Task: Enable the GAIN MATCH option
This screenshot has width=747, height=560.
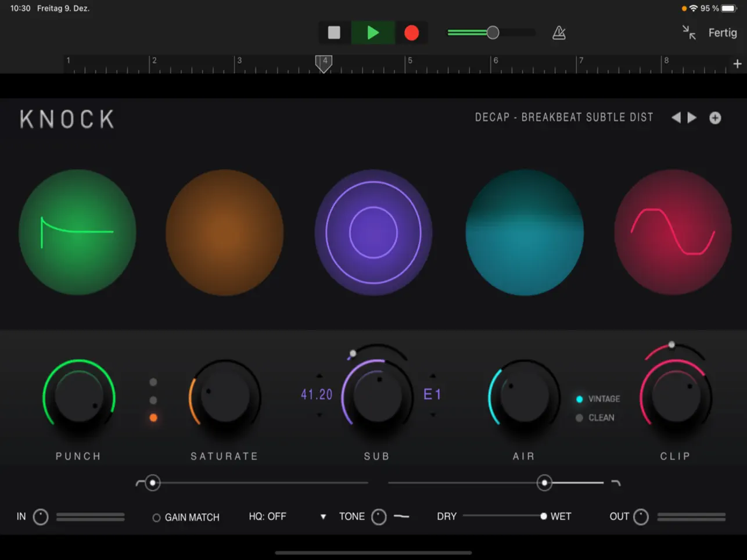Action: click(186, 517)
